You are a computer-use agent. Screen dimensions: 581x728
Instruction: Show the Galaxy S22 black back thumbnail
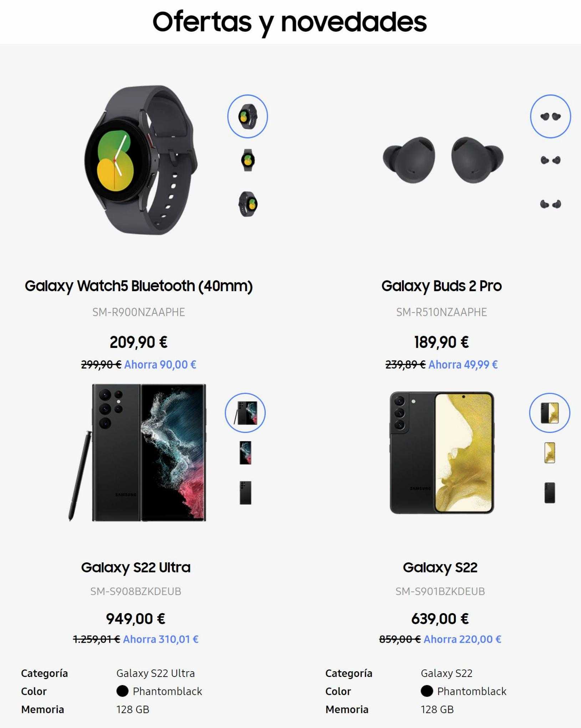click(550, 493)
